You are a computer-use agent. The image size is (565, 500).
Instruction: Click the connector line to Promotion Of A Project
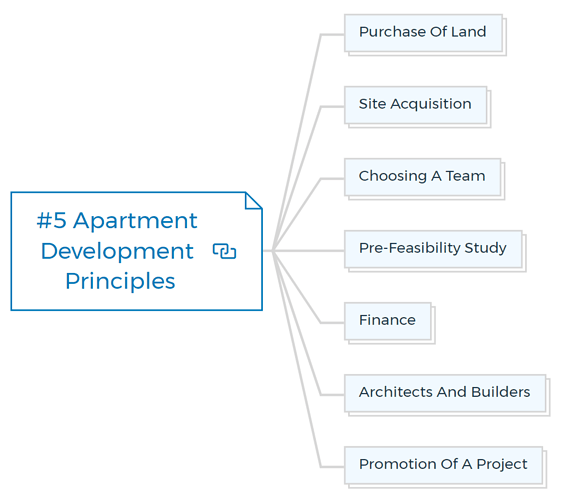click(305, 395)
